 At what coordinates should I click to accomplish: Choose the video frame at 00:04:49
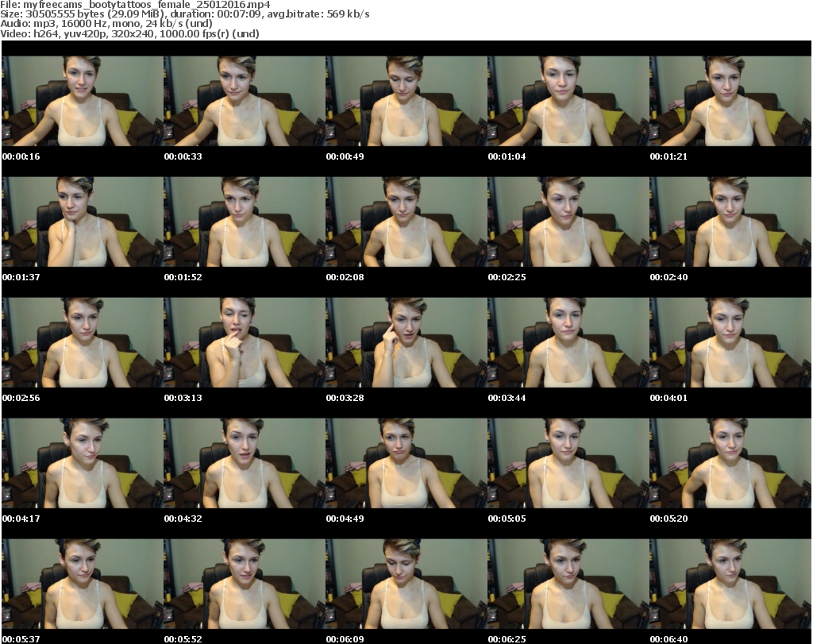[406, 464]
